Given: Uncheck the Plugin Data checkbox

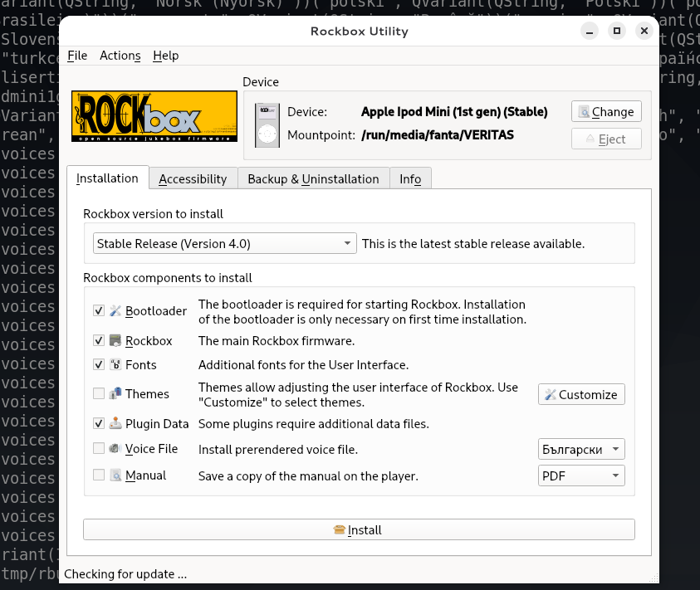Looking at the screenshot, I should click(99, 424).
